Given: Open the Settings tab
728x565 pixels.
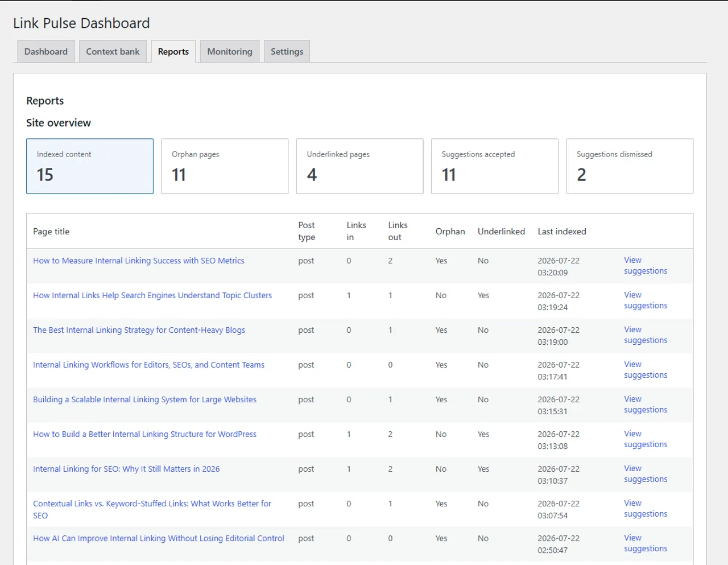Looking at the screenshot, I should coord(287,51).
